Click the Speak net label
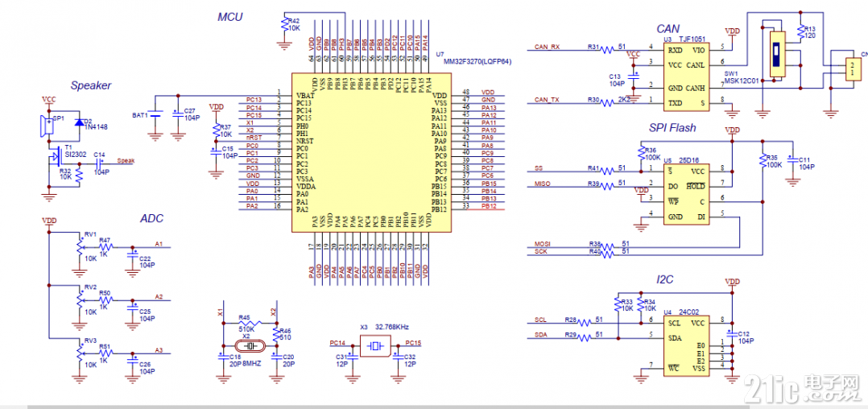 tap(126, 161)
